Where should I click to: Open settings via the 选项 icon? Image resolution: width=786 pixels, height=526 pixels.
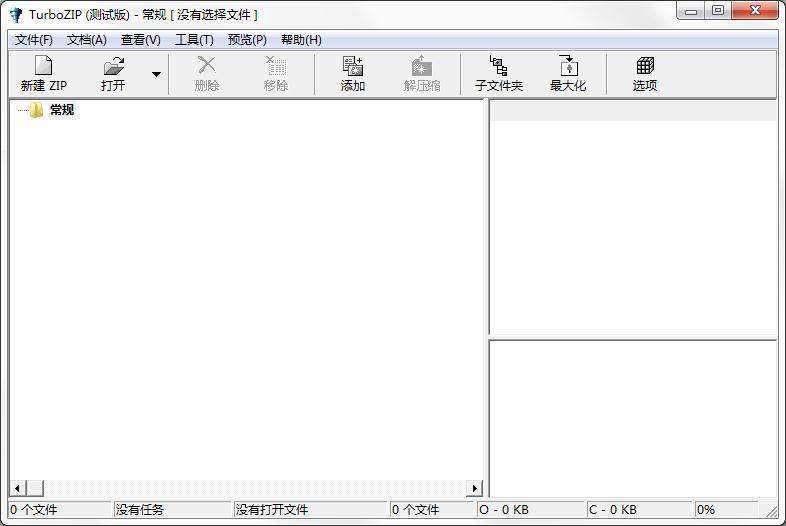pos(645,66)
